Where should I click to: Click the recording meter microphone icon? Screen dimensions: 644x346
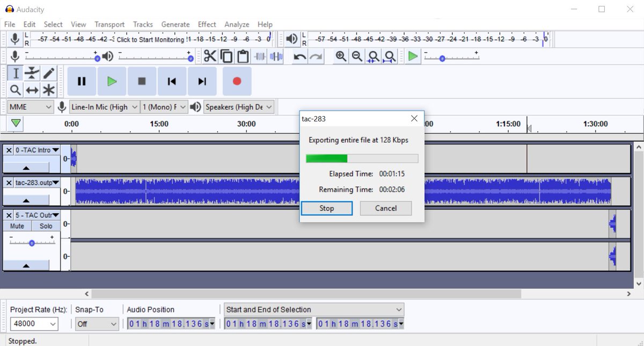coord(15,39)
